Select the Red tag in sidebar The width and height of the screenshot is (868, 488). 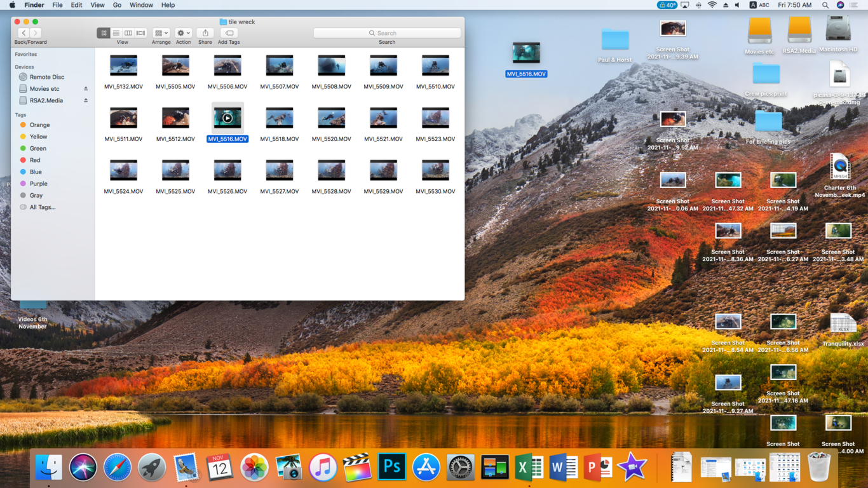pyautogui.click(x=35, y=160)
